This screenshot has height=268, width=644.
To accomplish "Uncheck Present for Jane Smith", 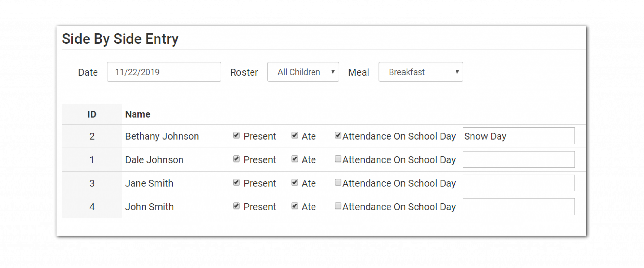I will click(236, 182).
